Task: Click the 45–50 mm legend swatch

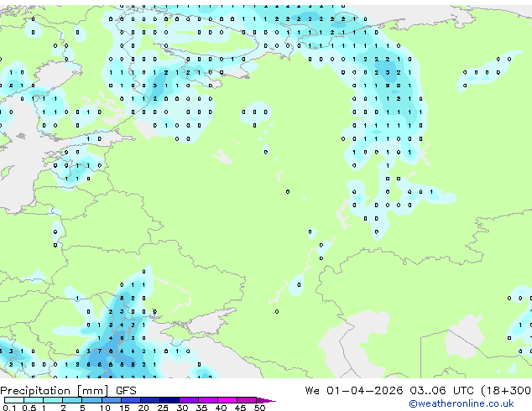Action: (x=247, y=400)
